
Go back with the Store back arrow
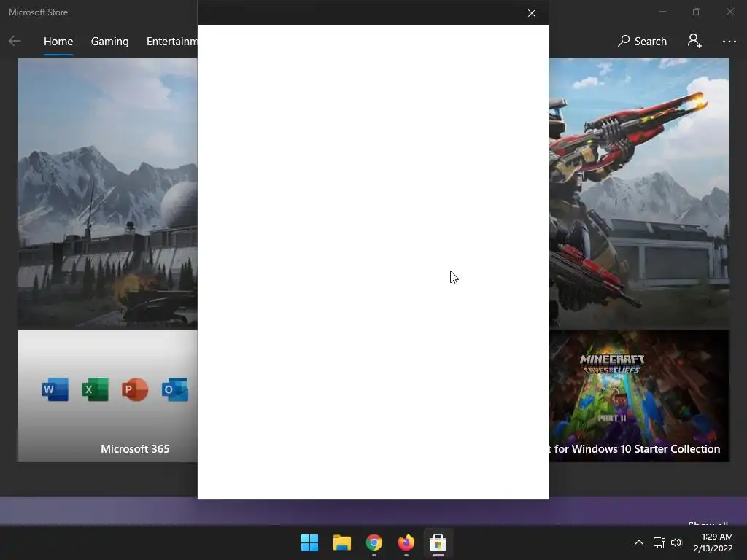(x=15, y=42)
